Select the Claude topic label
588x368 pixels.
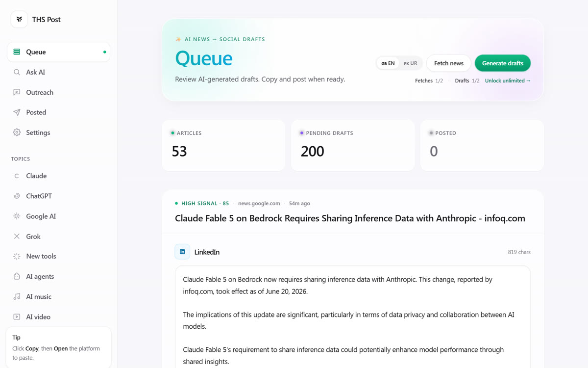tap(36, 176)
